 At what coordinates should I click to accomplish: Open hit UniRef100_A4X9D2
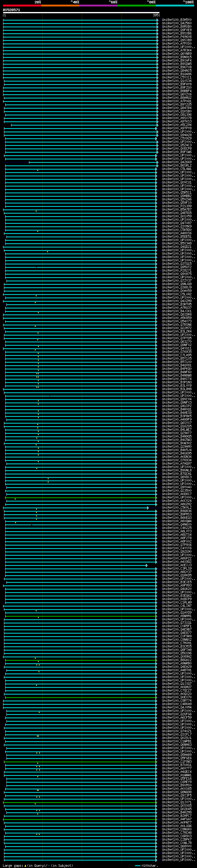coord(177,562)
